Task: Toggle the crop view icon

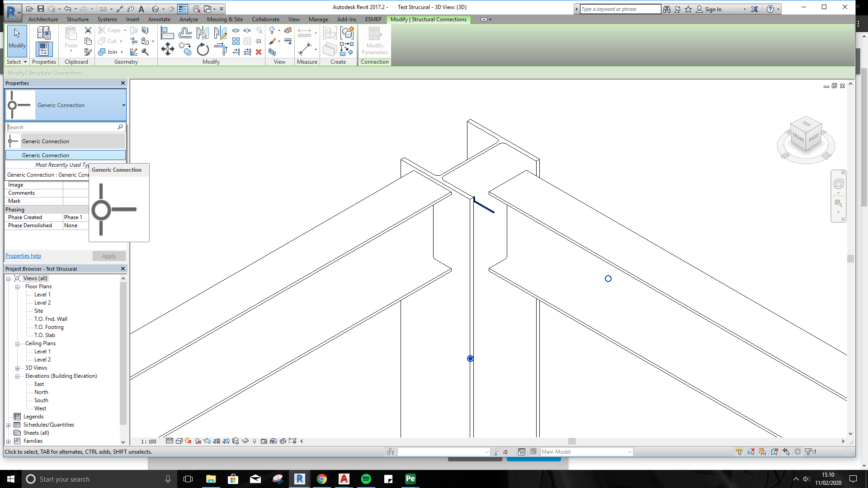Action: coord(216,441)
